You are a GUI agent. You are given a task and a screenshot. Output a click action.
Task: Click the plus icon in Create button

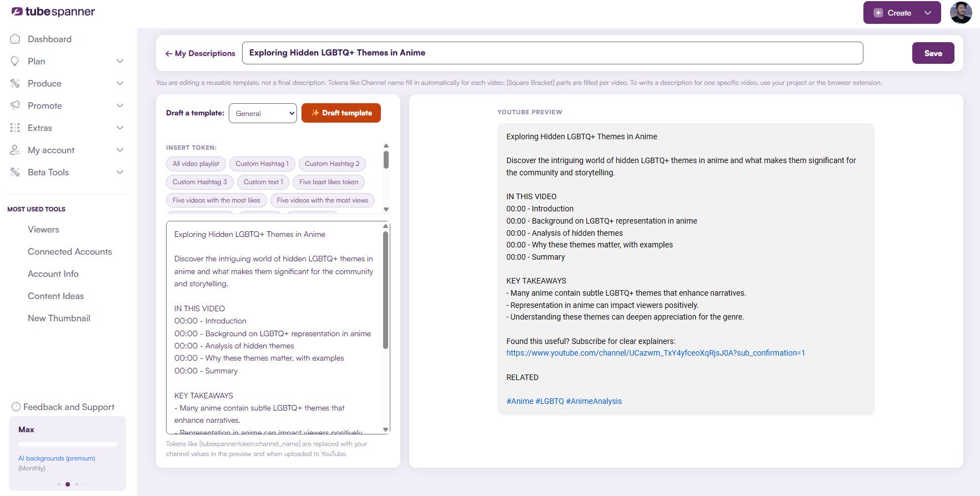[x=878, y=13]
